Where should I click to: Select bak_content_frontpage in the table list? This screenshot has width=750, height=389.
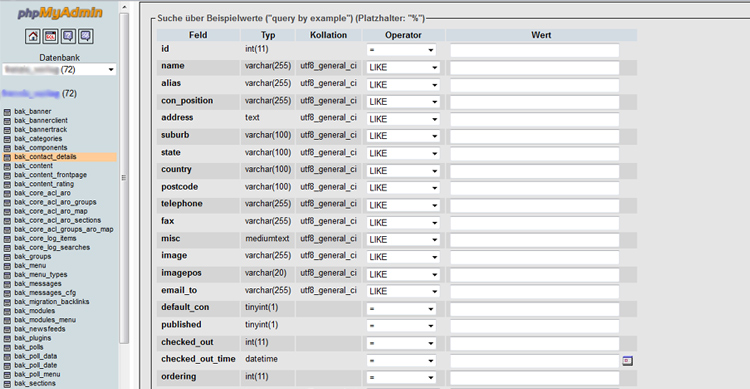pos(51,175)
